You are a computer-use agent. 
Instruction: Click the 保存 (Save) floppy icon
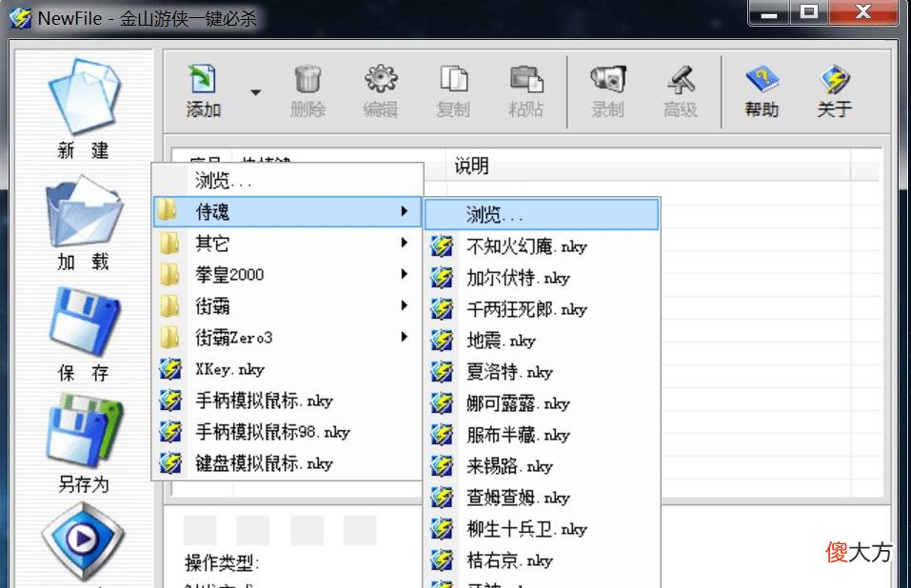[84, 321]
